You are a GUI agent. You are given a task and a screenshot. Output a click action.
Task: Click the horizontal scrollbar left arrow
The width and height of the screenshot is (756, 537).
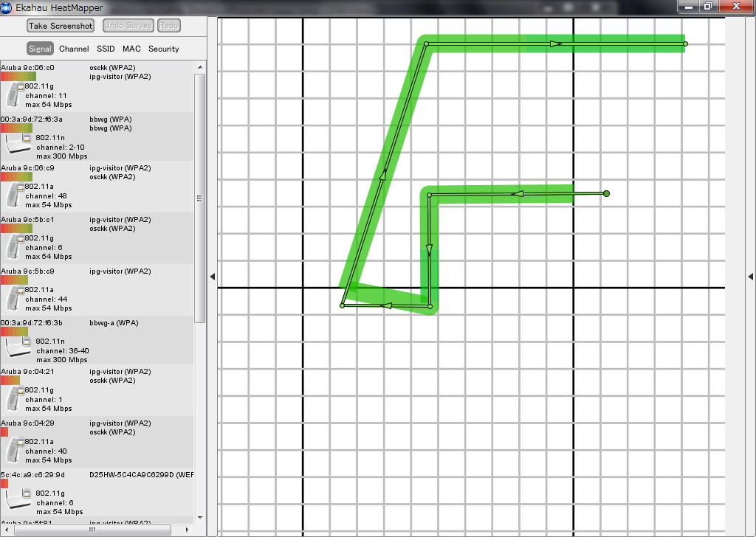click(x=6, y=530)
